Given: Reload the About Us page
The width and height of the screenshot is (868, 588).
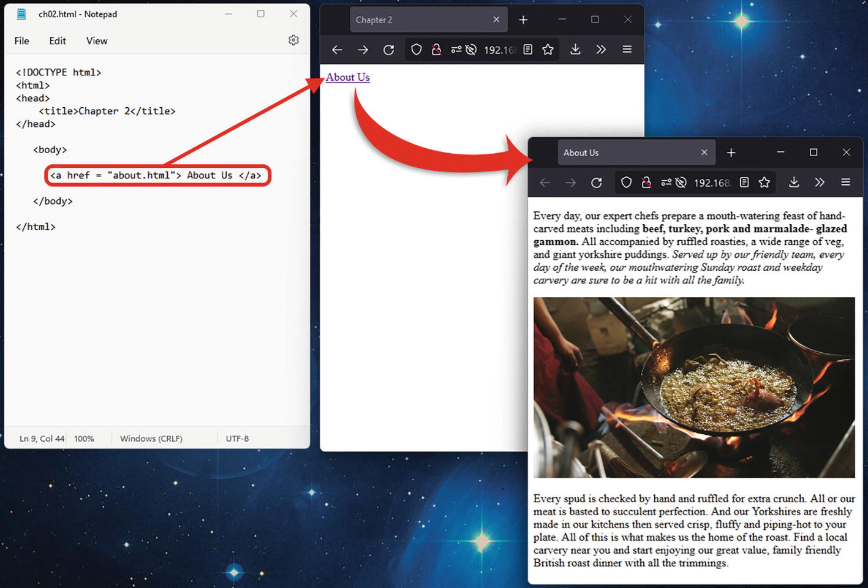Looking at the screenshot, I should [596, 183].
